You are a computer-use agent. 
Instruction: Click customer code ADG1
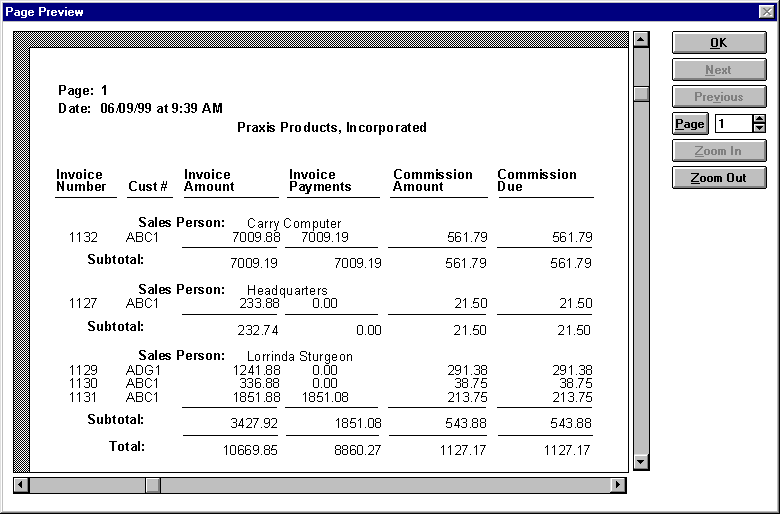(x=143, y=371)
